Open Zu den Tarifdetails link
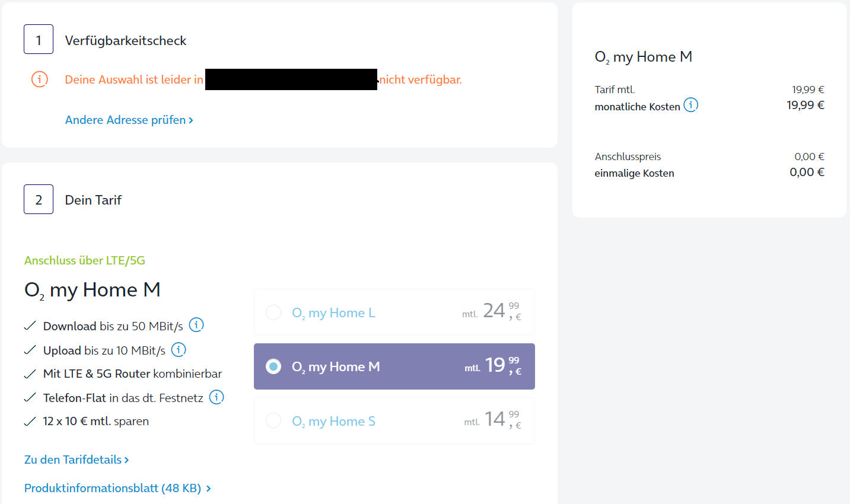The height and width of the screenshot is (504, 850). pos(77,460)
